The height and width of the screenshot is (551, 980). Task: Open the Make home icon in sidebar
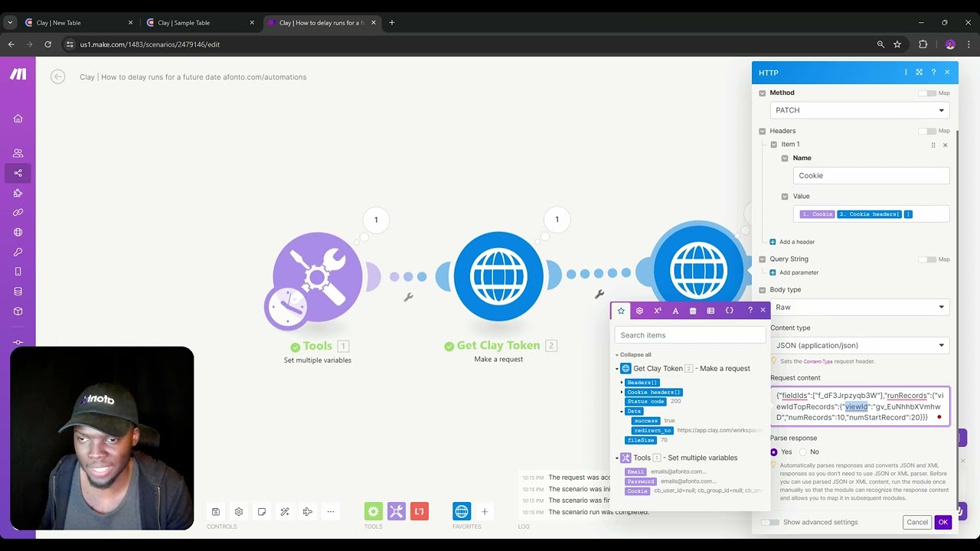18,119
